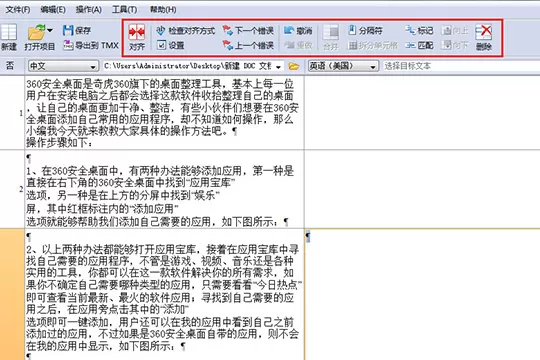Viewport: 540px width, 360px height.
Task: Open the 帮助(H) menu
Action: click(163, 9)
